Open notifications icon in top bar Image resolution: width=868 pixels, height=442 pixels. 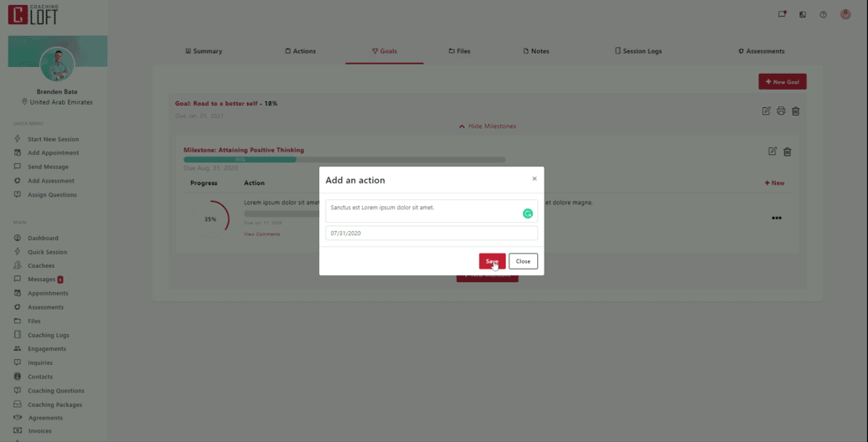pyautogui.click(x=782, y=14)
